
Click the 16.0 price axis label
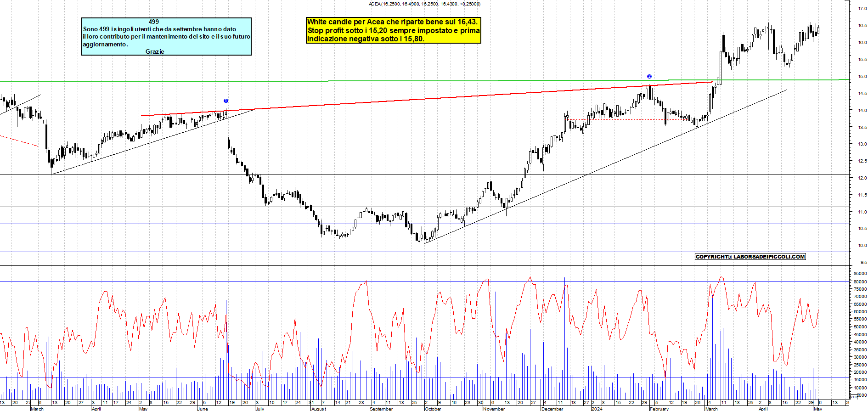coord(862,43)
